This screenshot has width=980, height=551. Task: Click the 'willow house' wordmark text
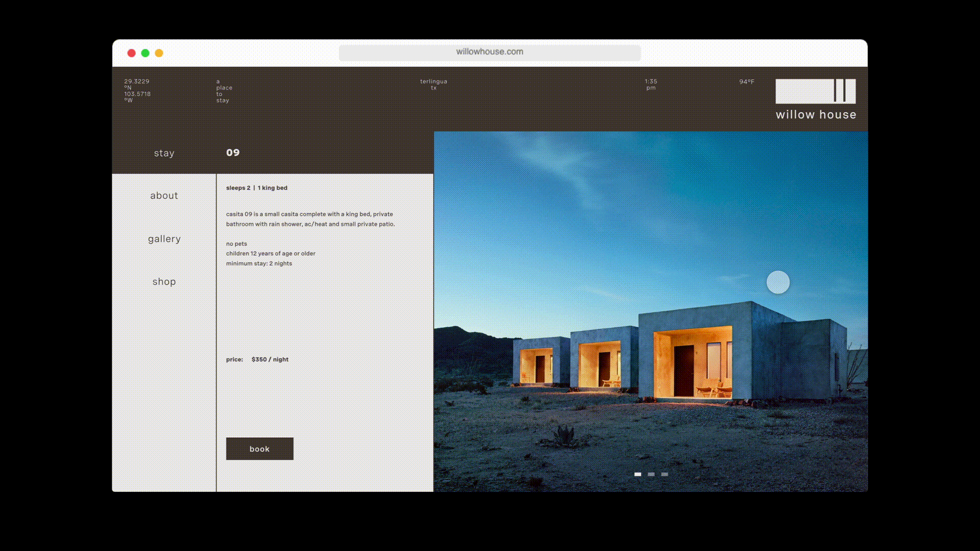(x=816, y=115)
